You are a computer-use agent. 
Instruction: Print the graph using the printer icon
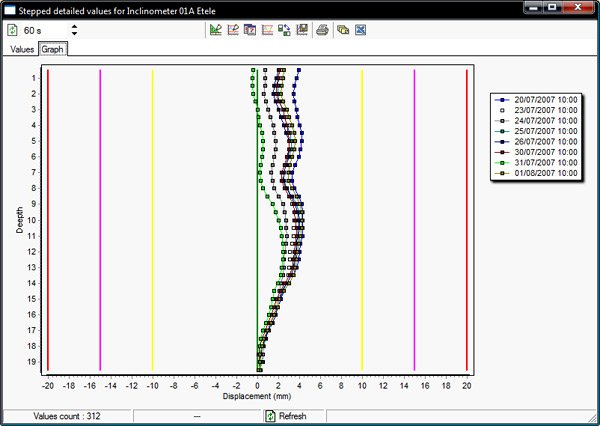click(322, 30)
